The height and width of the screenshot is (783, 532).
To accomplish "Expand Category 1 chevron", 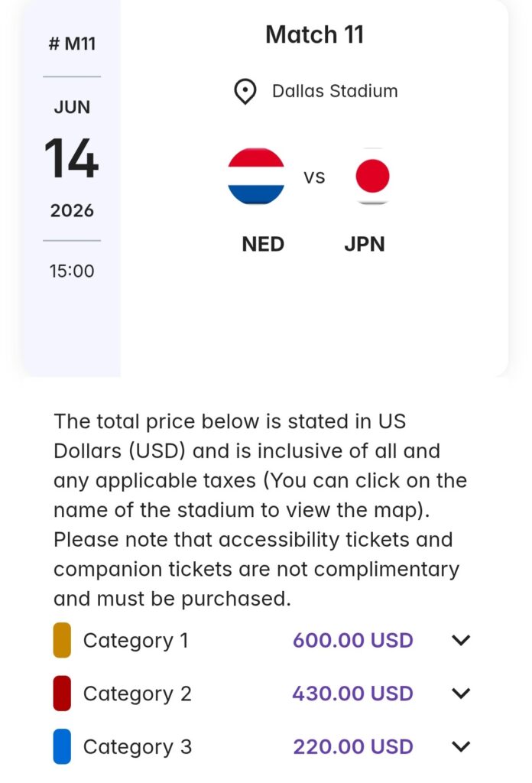I will tap(461, 640).
